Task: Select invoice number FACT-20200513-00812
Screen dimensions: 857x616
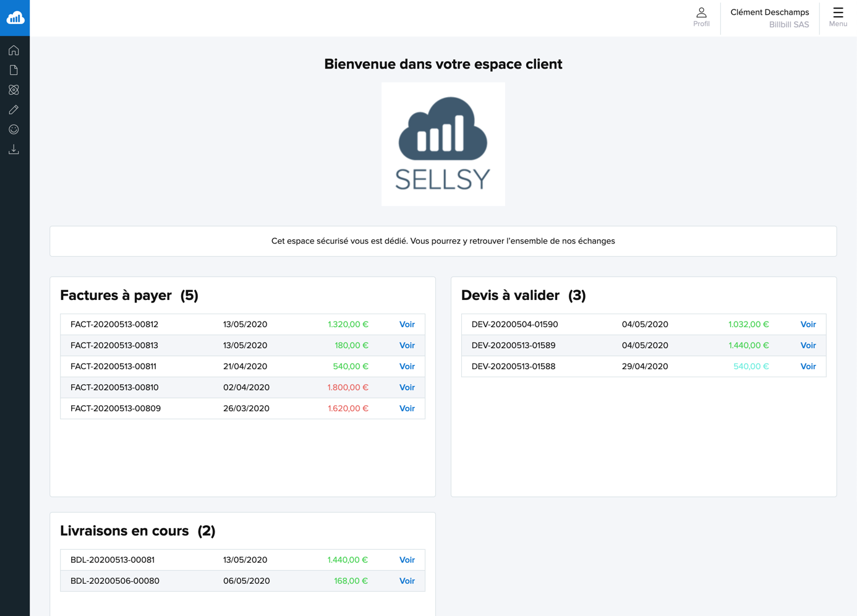Action: [114, 324]
